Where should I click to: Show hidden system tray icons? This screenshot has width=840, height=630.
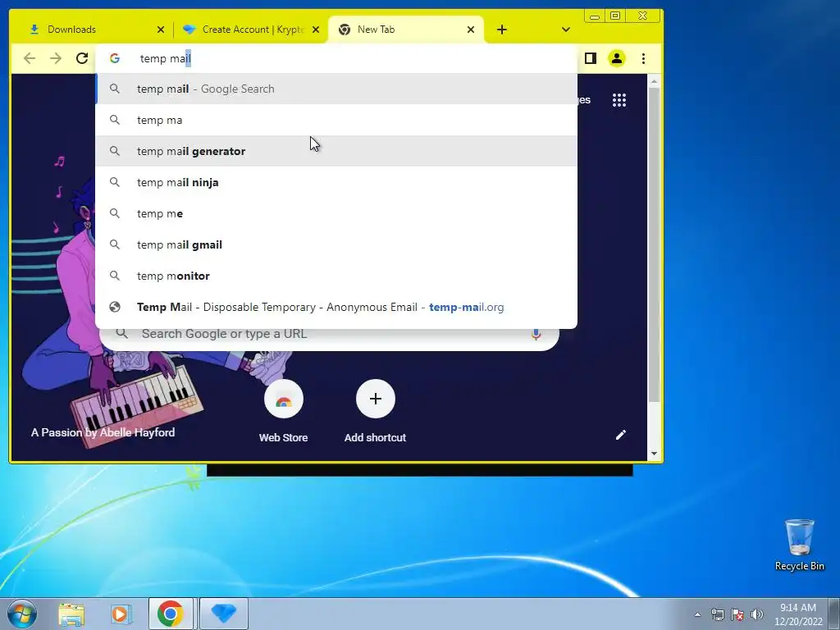(697, 614)
